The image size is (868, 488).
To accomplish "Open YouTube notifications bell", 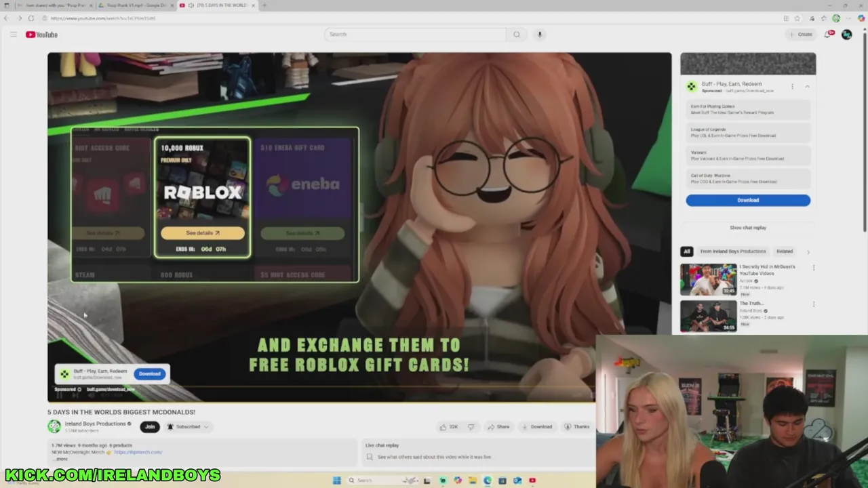I will coord(828,35).
